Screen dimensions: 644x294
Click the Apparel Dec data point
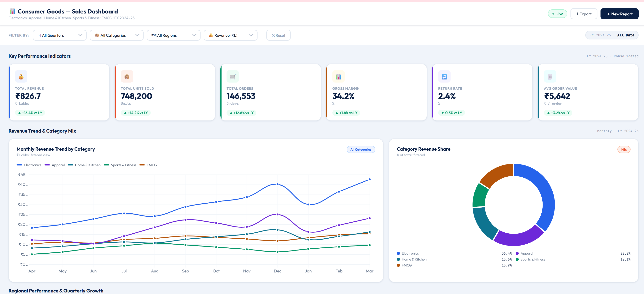[x=278, y=215]
